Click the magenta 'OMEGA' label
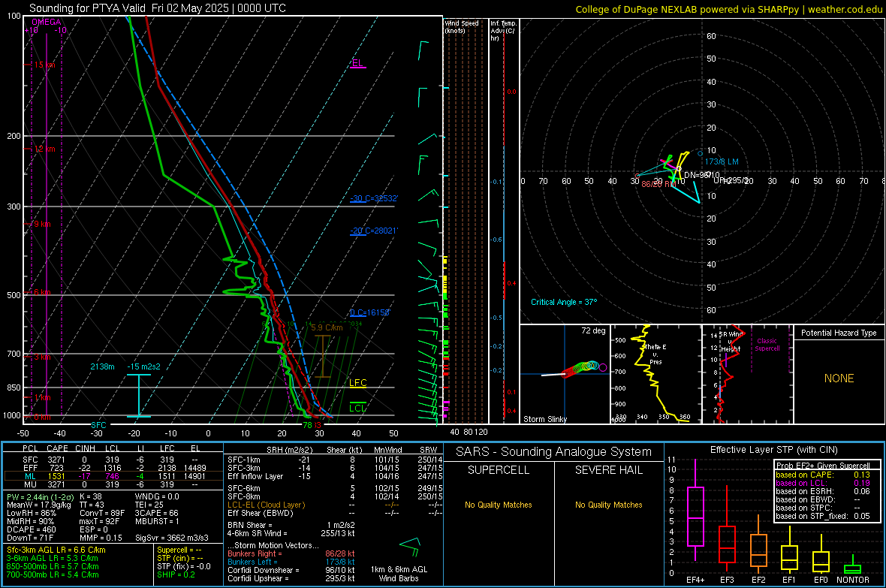 [x=47, y=22]
